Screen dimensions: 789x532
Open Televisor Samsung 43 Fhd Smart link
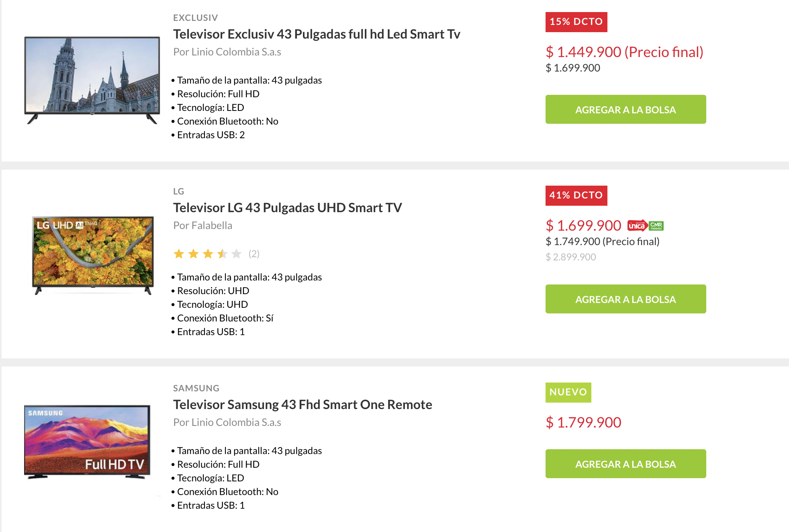coord(303,405)
